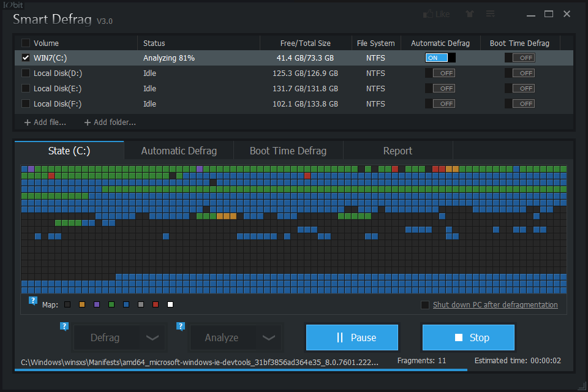Click the Like thumbs-up button
Viewport: 588px width, 392px height.
click(436, 14)
